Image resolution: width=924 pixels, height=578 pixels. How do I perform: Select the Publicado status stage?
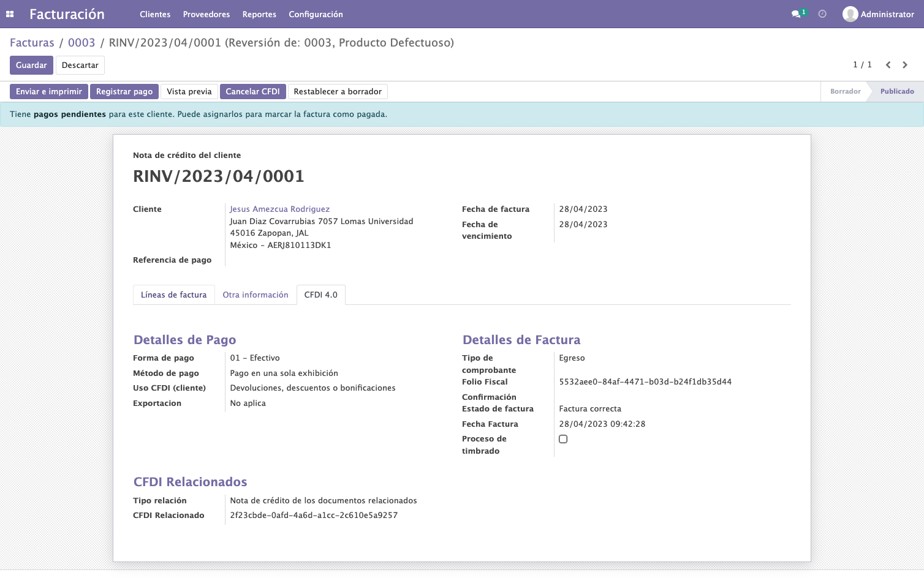[x=897, y=92]
